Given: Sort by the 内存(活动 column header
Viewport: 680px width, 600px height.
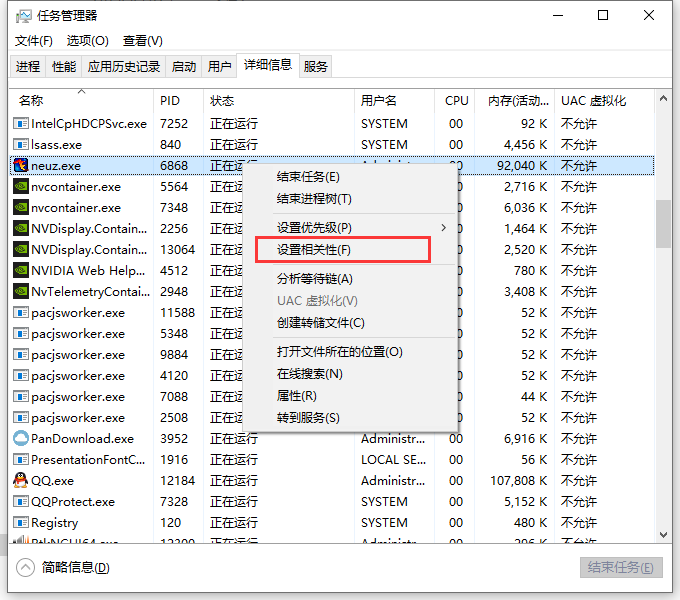Looking at the screenshot, I should point(514,101).
